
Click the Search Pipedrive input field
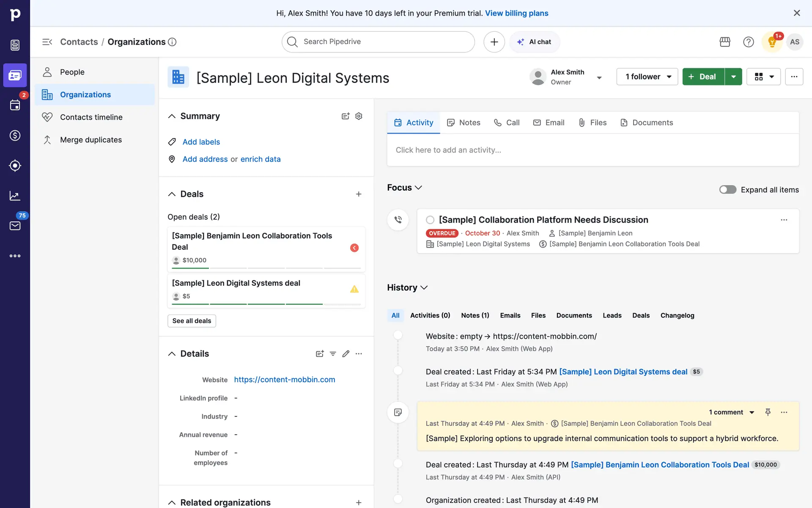379,42
